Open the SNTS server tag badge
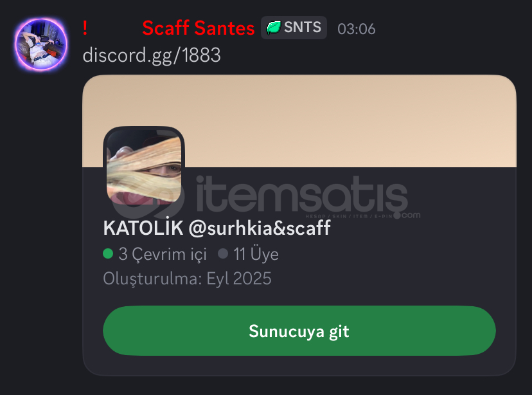This screenshot has width=532, height=395. point(294,28)
